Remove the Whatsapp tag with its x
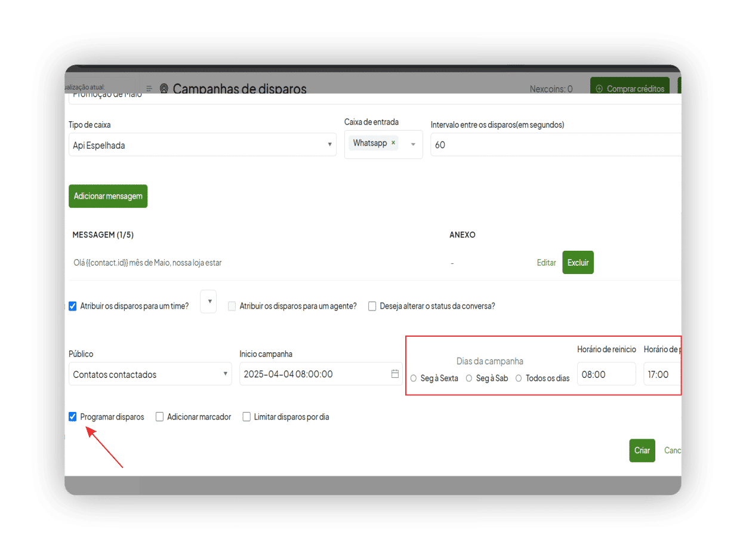746x560 pixels. point(393,143)
